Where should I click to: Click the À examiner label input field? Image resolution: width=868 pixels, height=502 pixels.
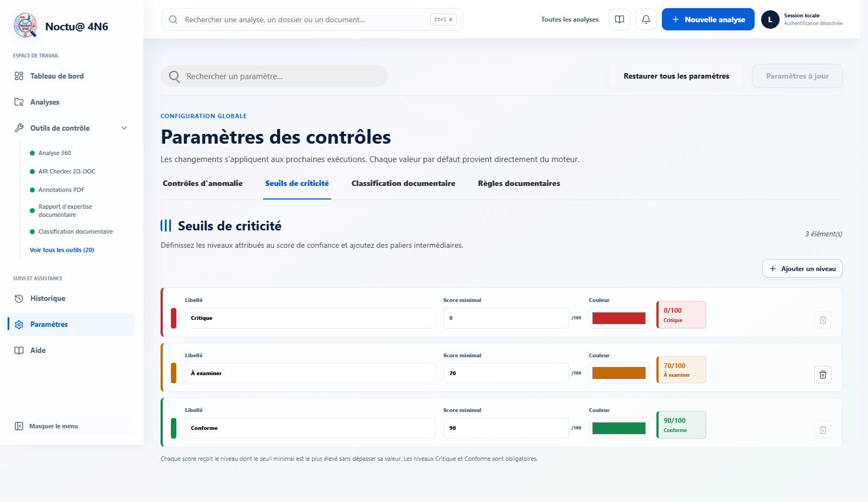[310, 373]
